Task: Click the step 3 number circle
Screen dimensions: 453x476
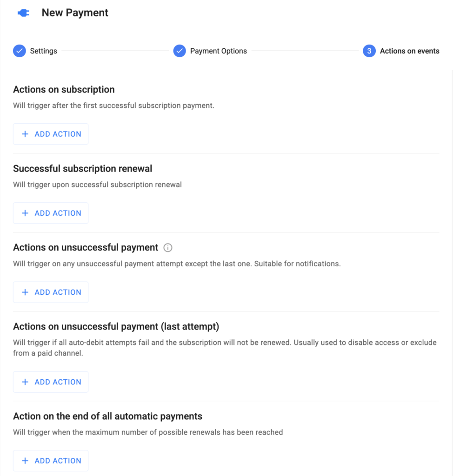Action: coord(369,51)
